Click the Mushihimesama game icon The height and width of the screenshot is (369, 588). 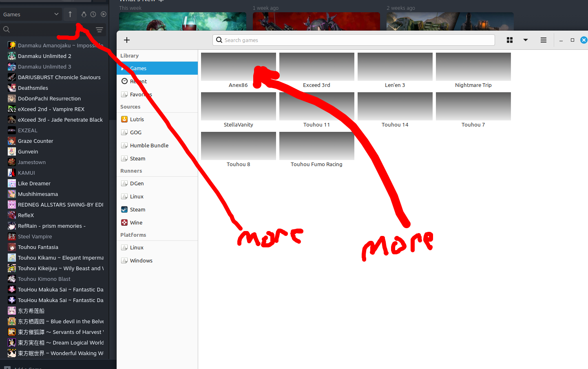12,194
